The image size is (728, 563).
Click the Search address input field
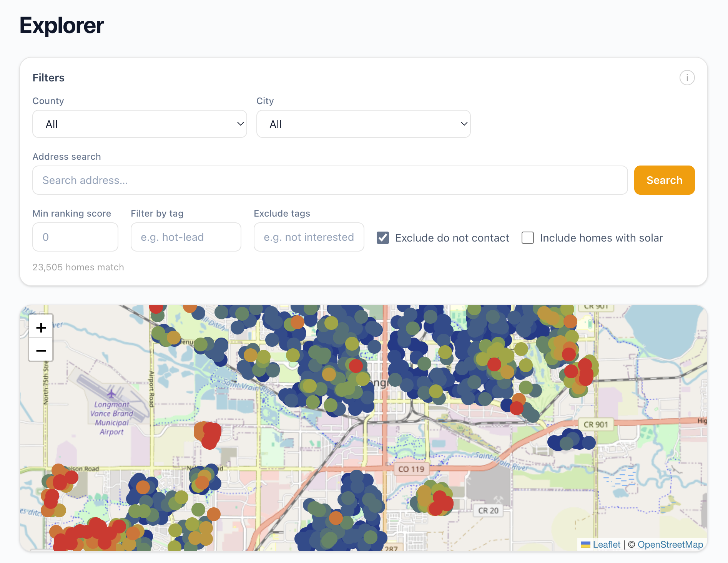tap(330, 180)
